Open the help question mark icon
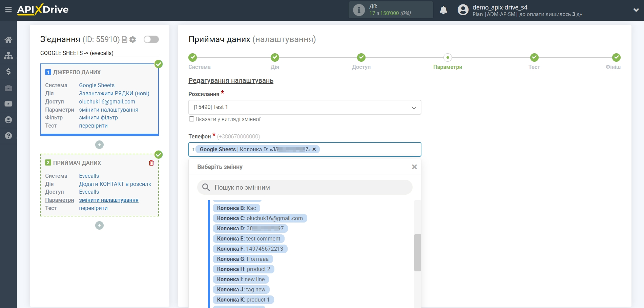Viewport: 644px width, 308px height. tap(8, 136)
